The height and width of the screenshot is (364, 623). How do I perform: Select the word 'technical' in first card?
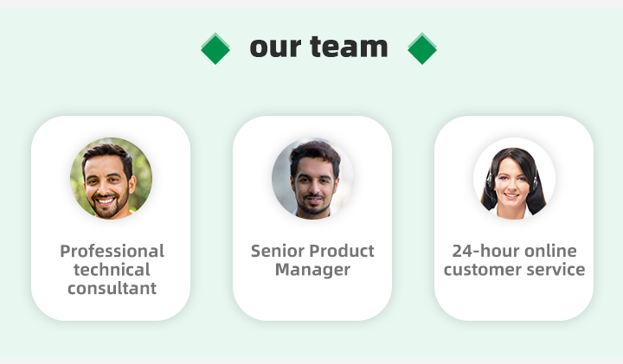point(112,270)
